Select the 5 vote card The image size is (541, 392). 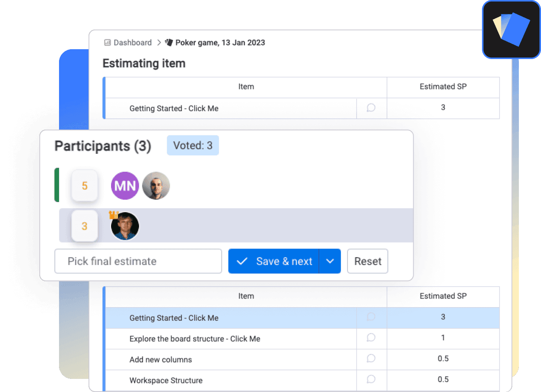84,186
